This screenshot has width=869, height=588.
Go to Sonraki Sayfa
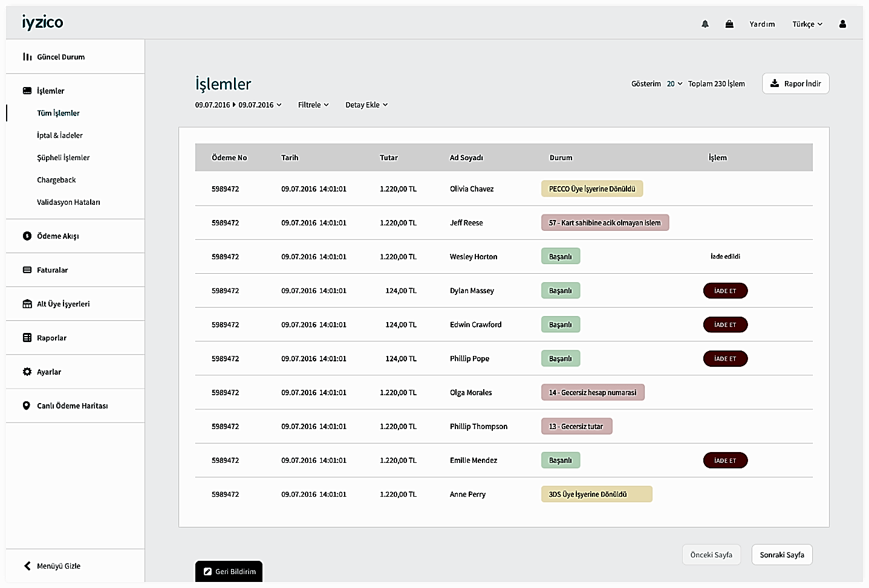coord(782,555)
